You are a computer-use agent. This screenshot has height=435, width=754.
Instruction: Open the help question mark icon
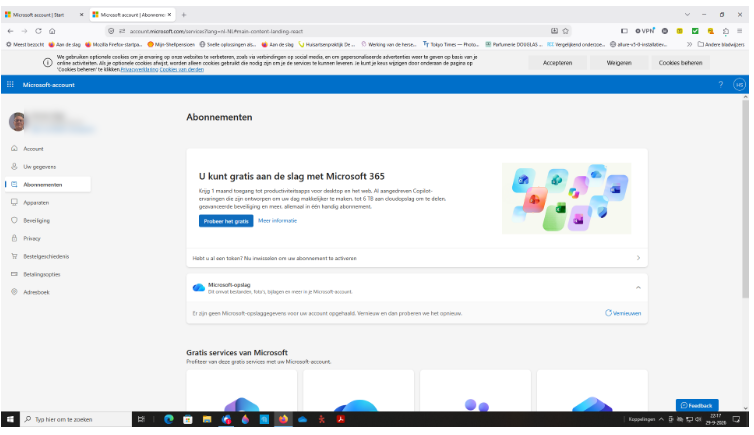720,85
